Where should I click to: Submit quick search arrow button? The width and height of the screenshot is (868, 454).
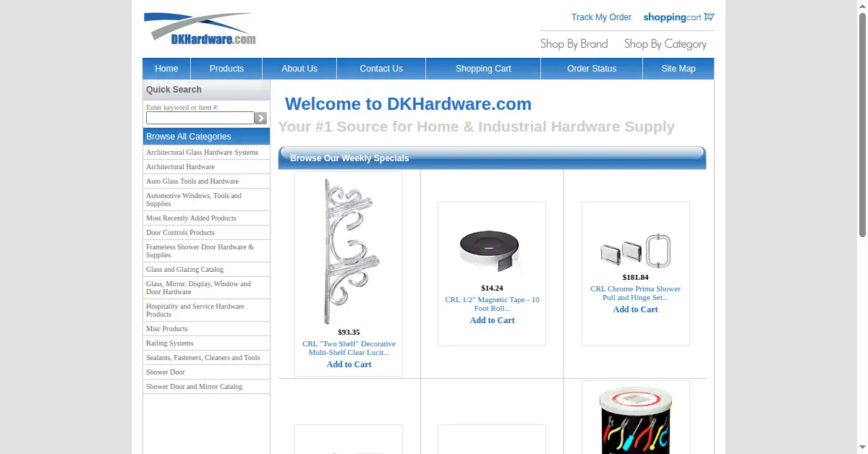[260, 118]
